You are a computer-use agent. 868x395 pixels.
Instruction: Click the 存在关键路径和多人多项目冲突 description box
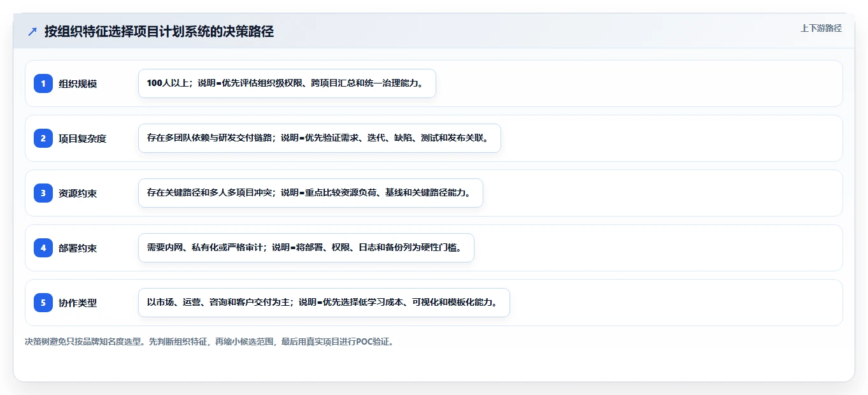(x=311, y=193)
